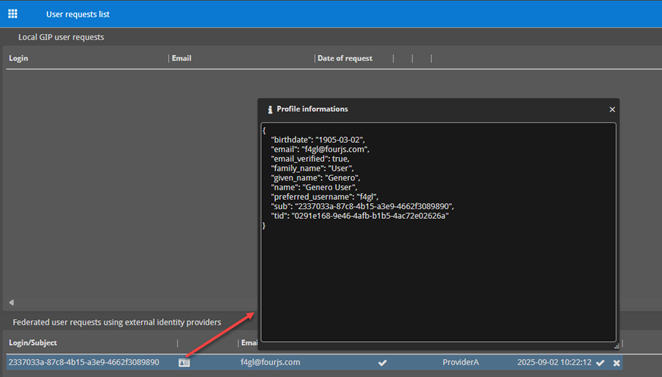
Task: Click the "family_name": "User" line
Action: point(312,168)
